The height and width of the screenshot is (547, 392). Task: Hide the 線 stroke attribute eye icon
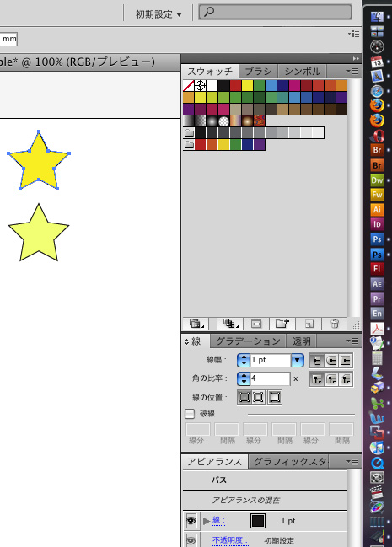191,521
